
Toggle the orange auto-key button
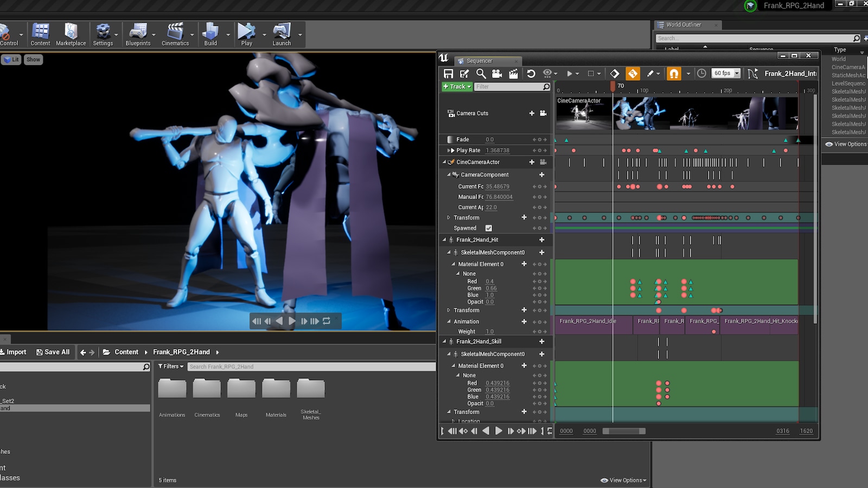point(633,74)
